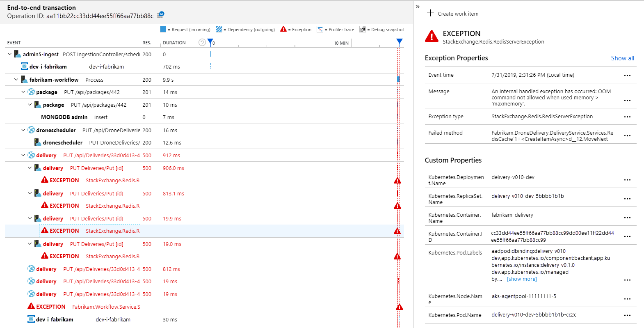Viewport: 644px width, 328px height.
Task: Click the dronescheduler dependency globe icon
Action: [x=31, y=130]
